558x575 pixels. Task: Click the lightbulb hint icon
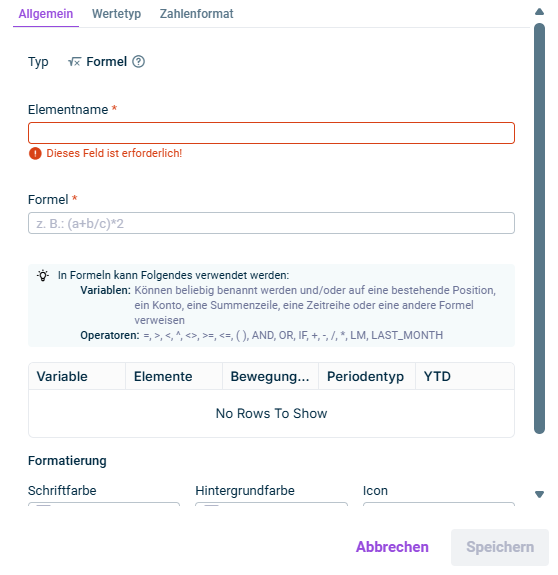click(43, 275)
